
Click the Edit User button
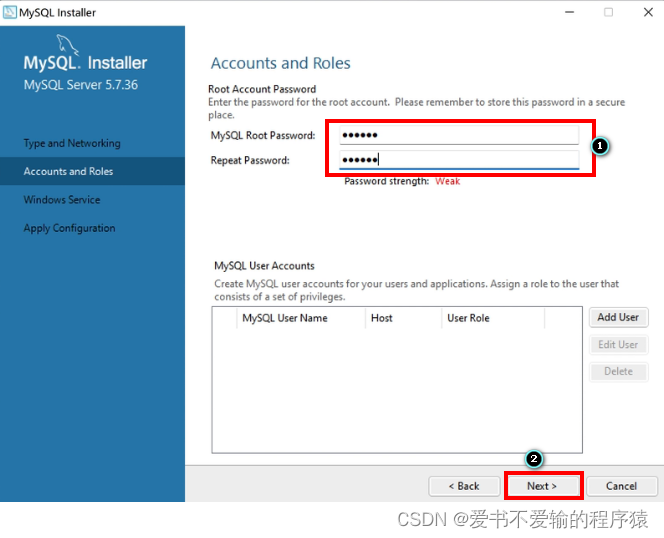click(x=618, y=344)
